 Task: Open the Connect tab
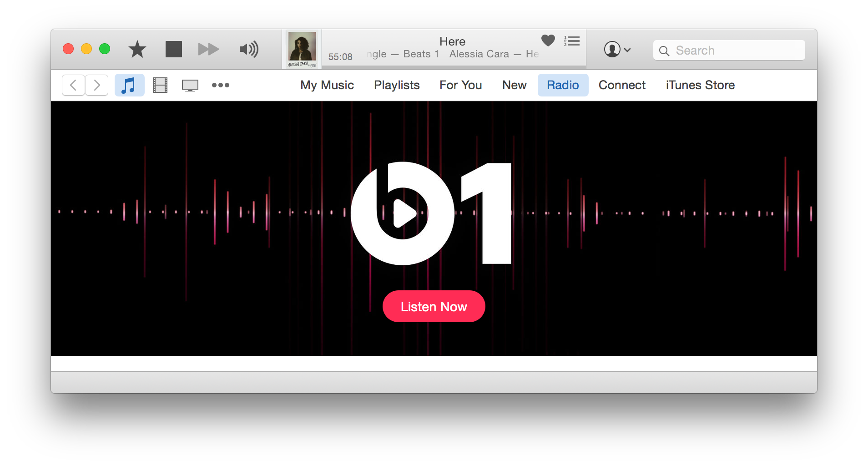pyautogui.click(x=622, y=85)
